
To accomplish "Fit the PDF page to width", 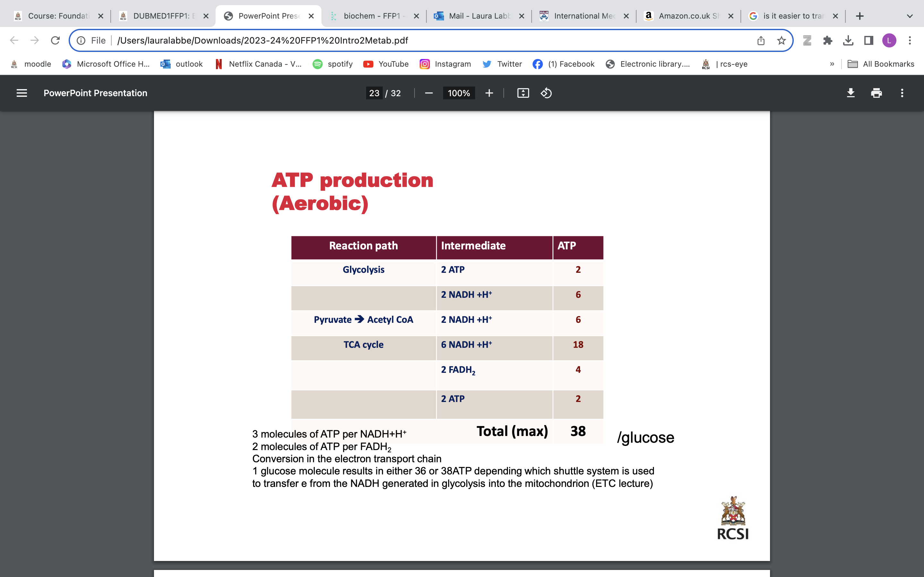I will [x=523, y=93].
